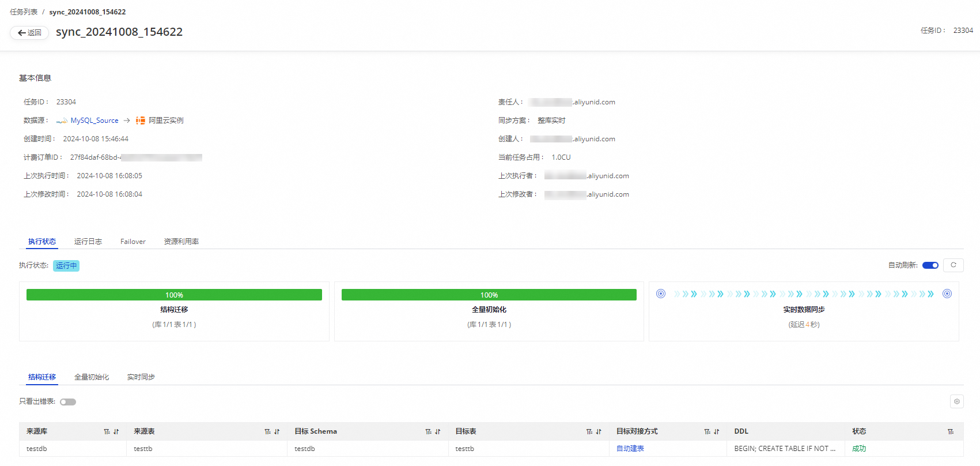Click the right circle icon of realtime sync
980x466 pixels.
947,294
